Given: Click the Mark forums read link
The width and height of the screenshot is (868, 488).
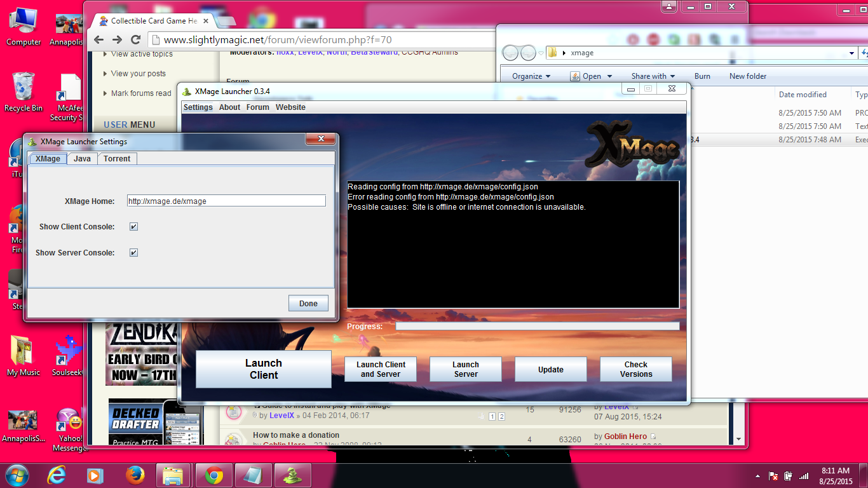Looking at the screenshot, I should 141,93.
